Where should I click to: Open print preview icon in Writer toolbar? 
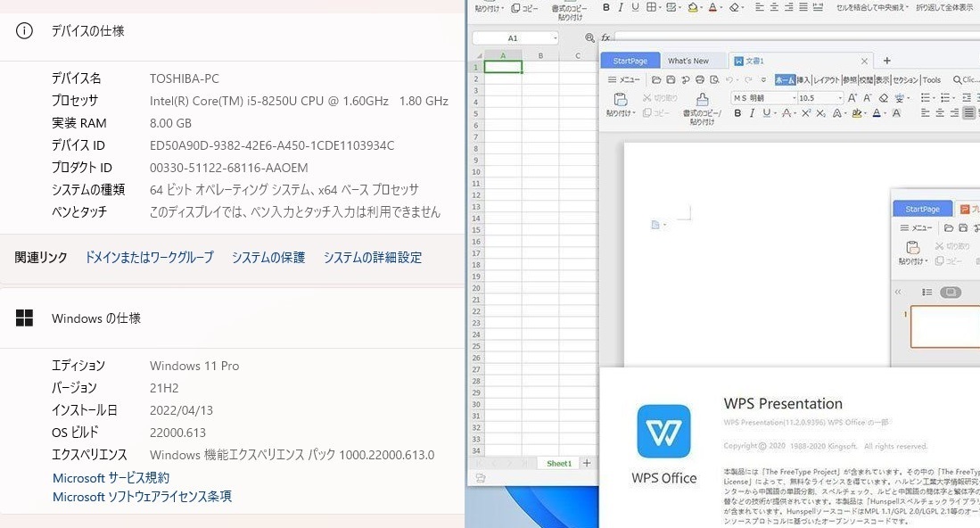pos(714,80)
